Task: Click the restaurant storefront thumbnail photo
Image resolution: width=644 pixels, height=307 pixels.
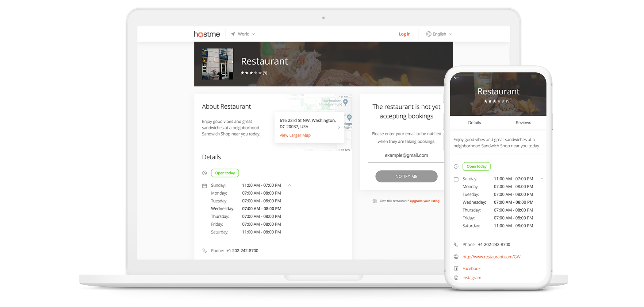Action: 217,64
